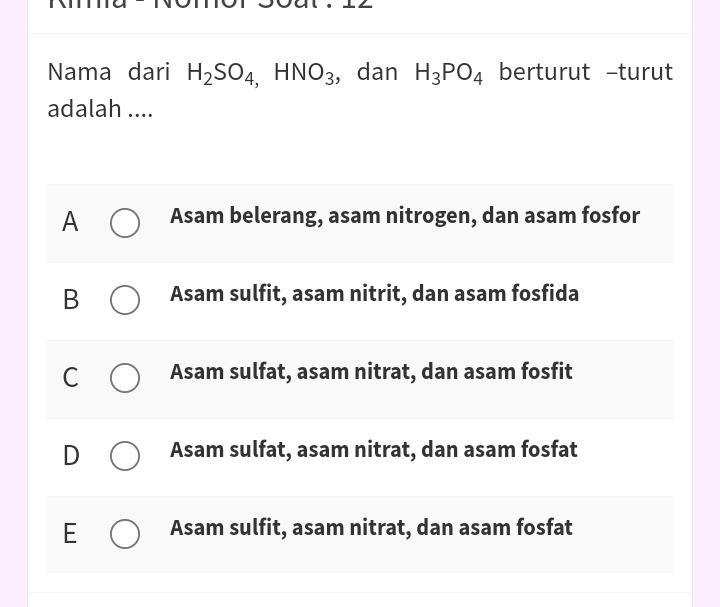This screenshot has height=607, width=720.
Task: Pick the answer "Asam sulfat, asam nitrat, dan asam fosfat"
Action: tap(373, 450)
